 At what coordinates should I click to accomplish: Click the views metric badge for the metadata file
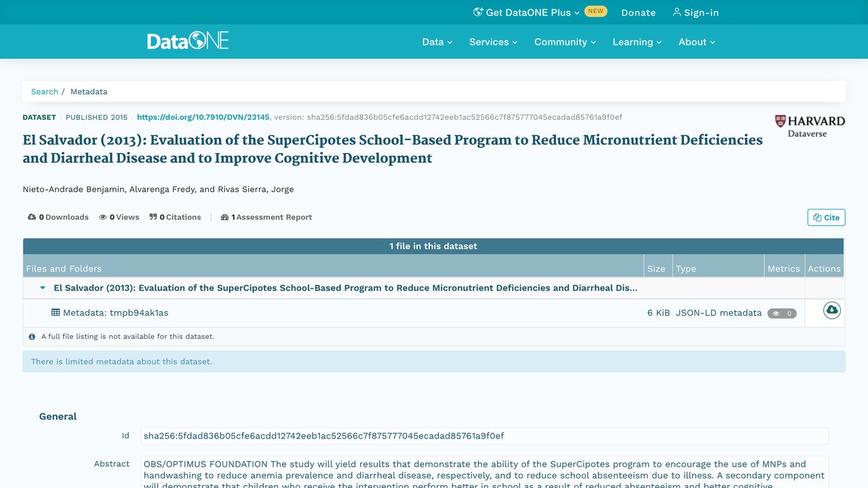(782, 314)
